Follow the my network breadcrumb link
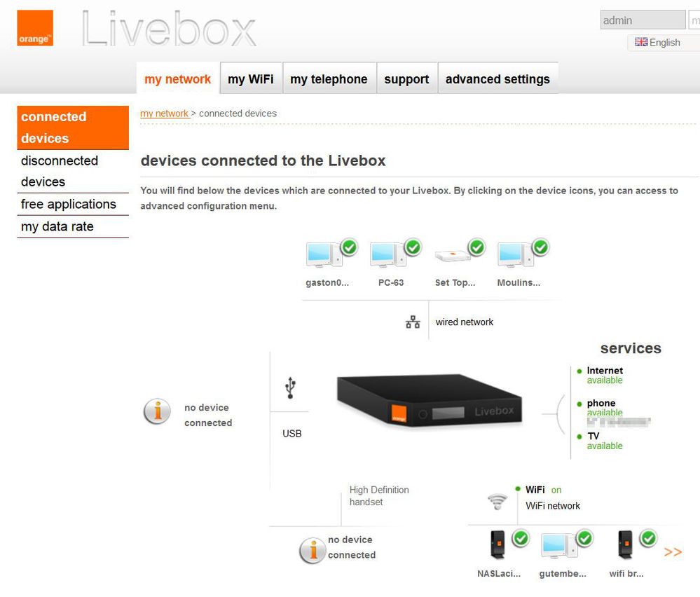This screenshot has height=597, width=700. 165,114
